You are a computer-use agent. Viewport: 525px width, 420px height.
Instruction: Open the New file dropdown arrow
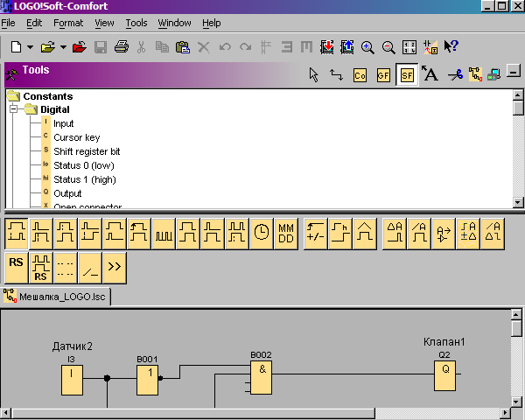(x=30, y=47)
